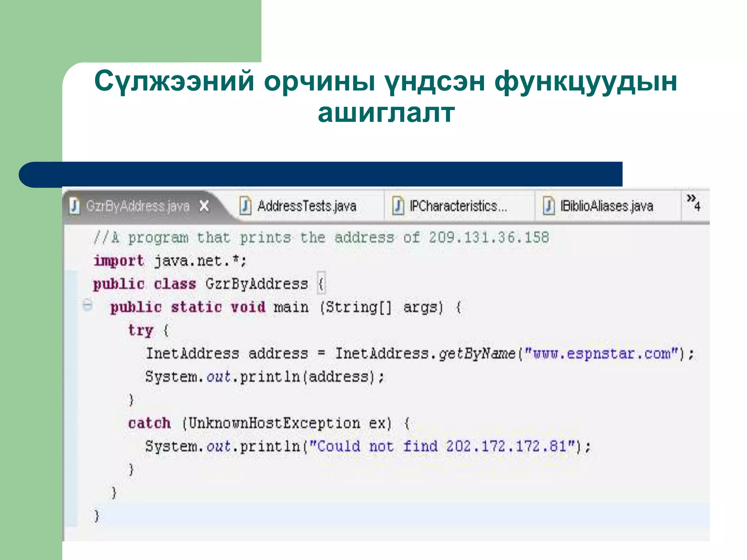This screenshot has width=747, height=560.
Task: Click the class name GzrByAddress in code
Action: (x=257, y=284)
